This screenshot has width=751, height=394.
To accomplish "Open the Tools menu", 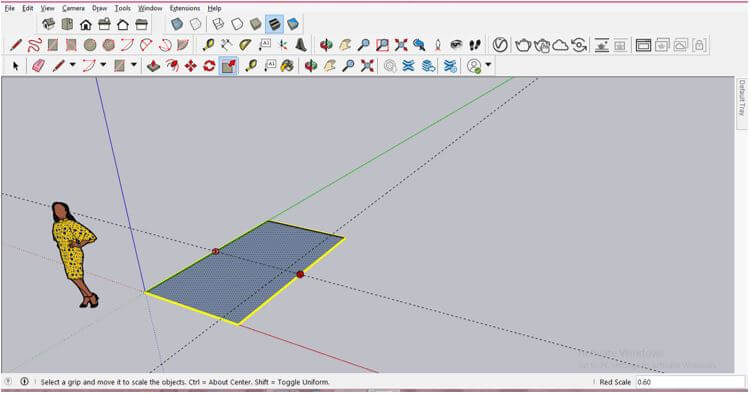I will click(123, 8).
